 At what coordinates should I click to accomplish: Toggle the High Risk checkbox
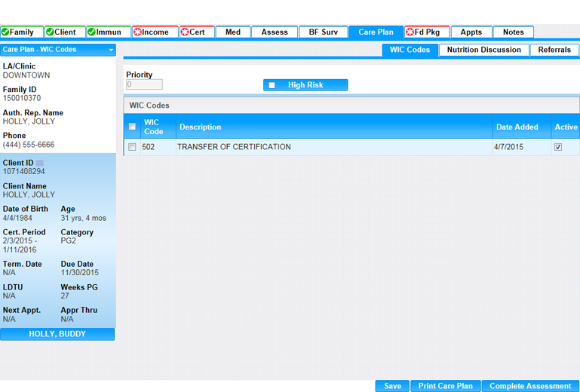[x=272, y=85]
